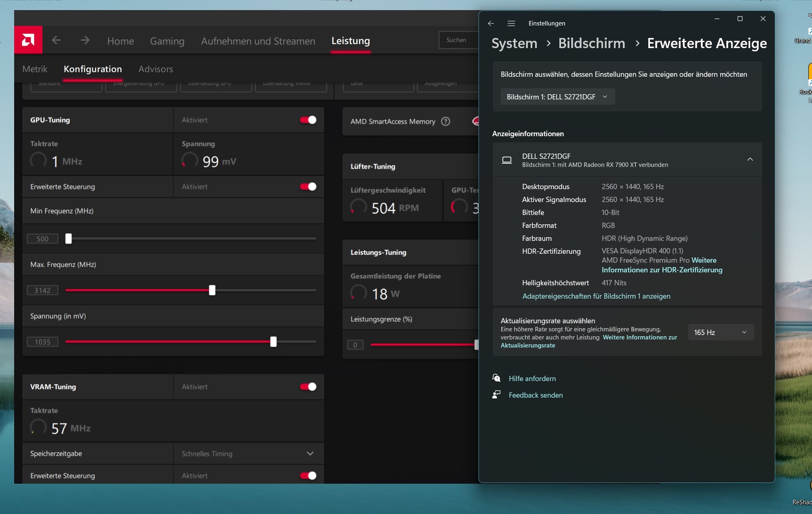Click the Min Frequenz 500 input field
812x514 pixels.
42,239
